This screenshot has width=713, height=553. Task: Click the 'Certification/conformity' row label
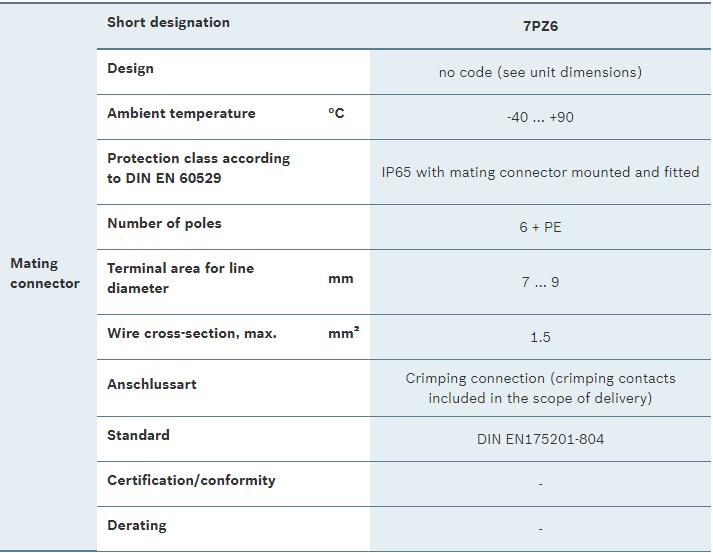click(x=191, y=480)
